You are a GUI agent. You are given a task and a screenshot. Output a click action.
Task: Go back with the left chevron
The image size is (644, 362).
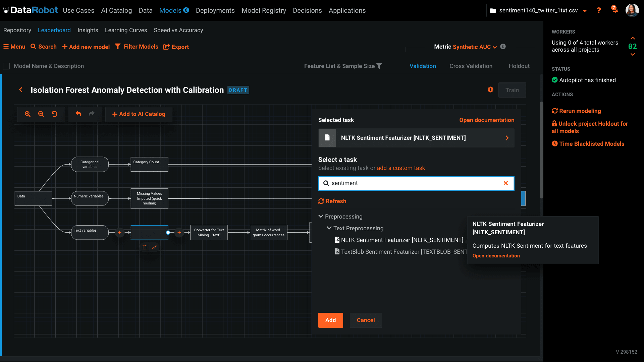click(x=21, y=90)
